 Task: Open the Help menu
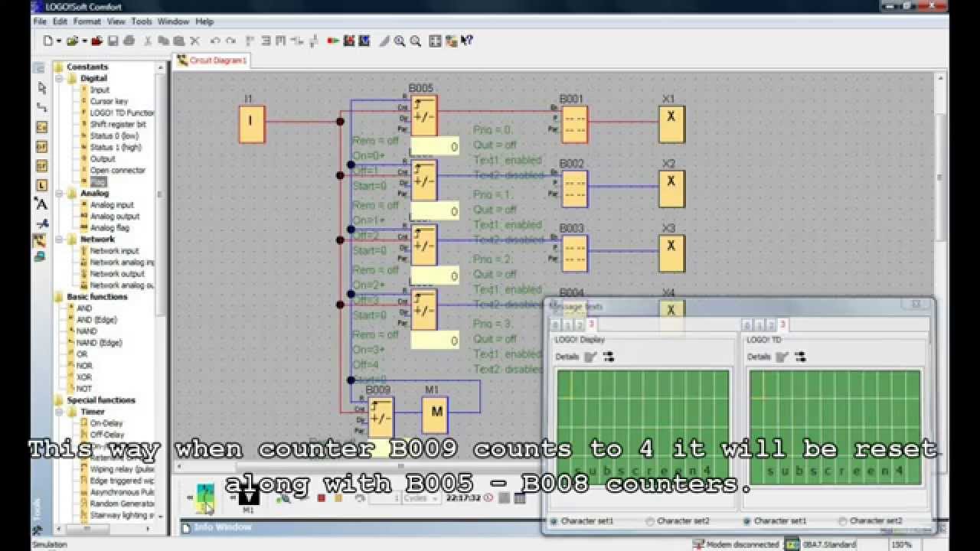tap(204, 21)
